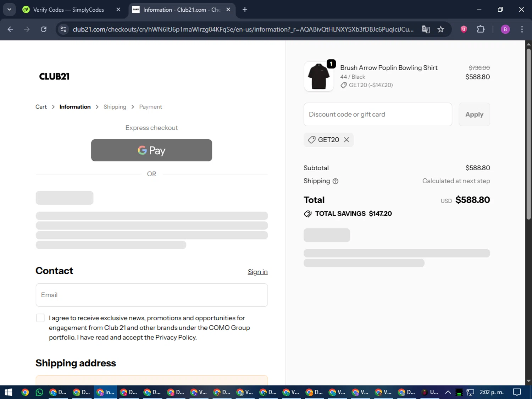Show hidden system tray icons
The width and height of the screenshot is (532, 399).
tap(448, 392)
